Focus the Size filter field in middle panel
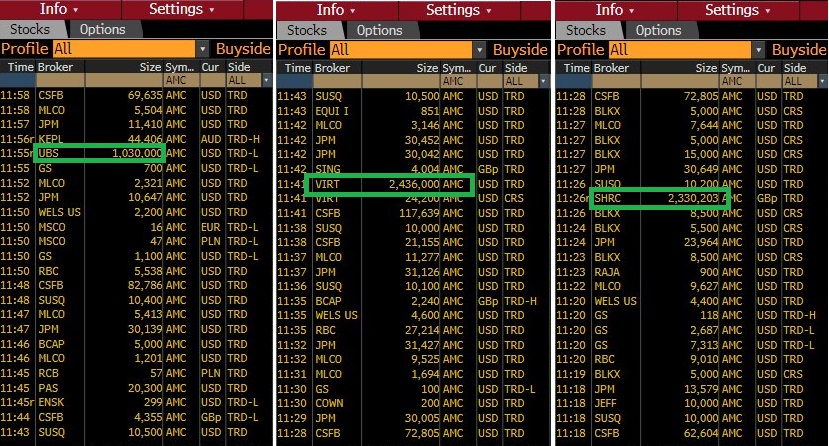 (401, 81)
